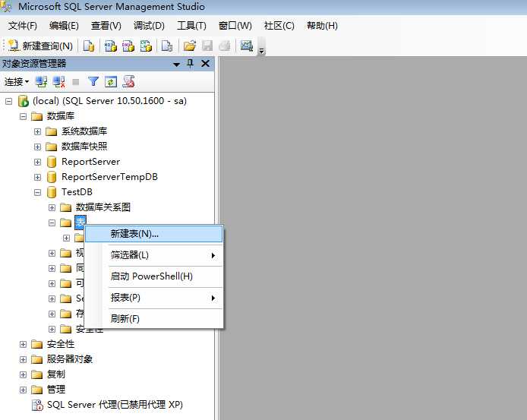Select the 数据库 tree item
The image size is (527, 420).
coord(61,116)
